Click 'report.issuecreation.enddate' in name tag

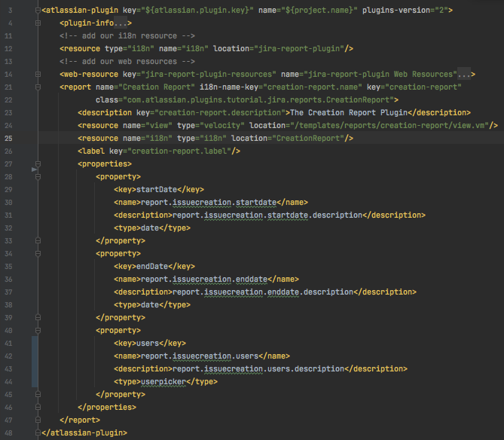point(204,280)
